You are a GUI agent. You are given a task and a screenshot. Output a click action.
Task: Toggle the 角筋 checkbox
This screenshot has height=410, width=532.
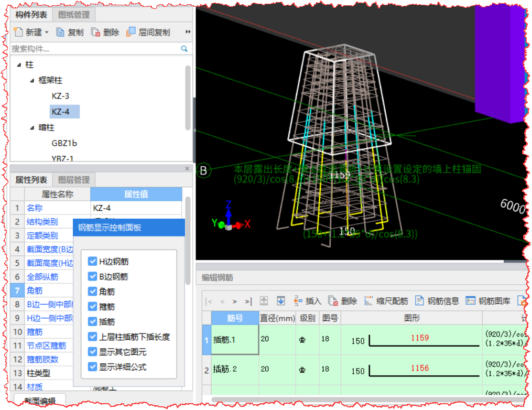pos(92,291)
